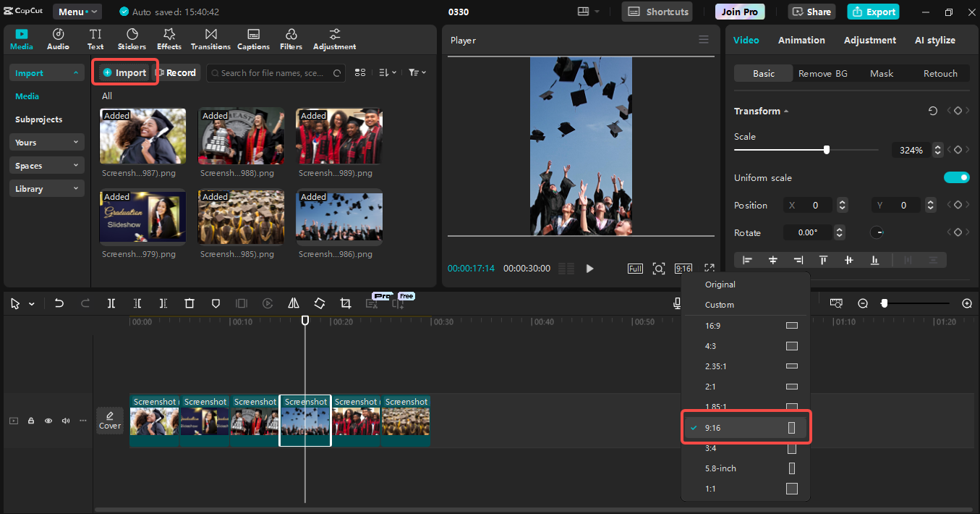Switch to the Animation tab
The height and width of the screenshot is (514, 980).
(x=801, y=41)
